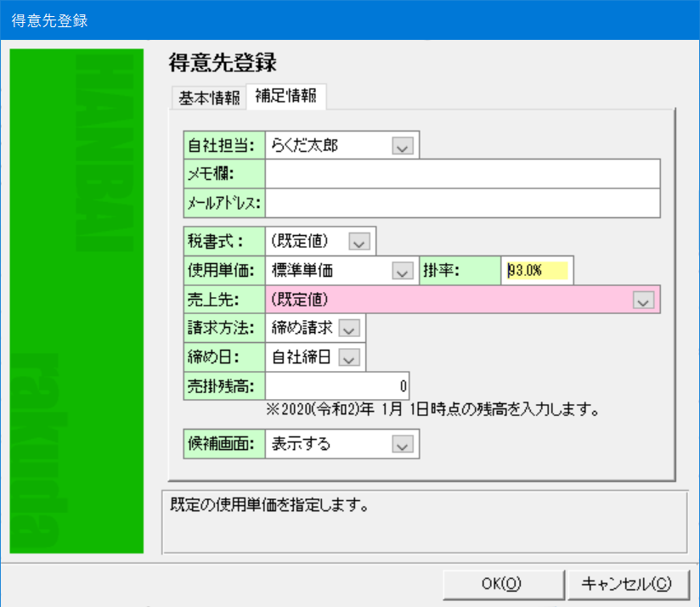Click the 締め日 label
The width and height of the screenshot is (700, 607).
pyautogui.click(x=224, y=357)
